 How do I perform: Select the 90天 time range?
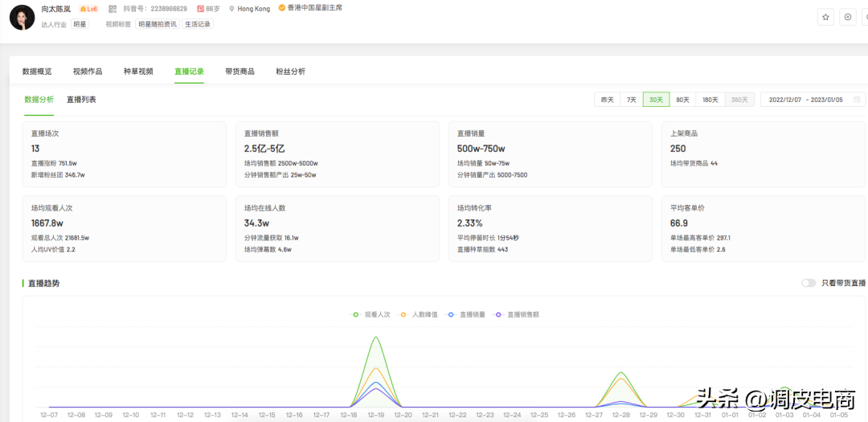[x=682, y=100]
